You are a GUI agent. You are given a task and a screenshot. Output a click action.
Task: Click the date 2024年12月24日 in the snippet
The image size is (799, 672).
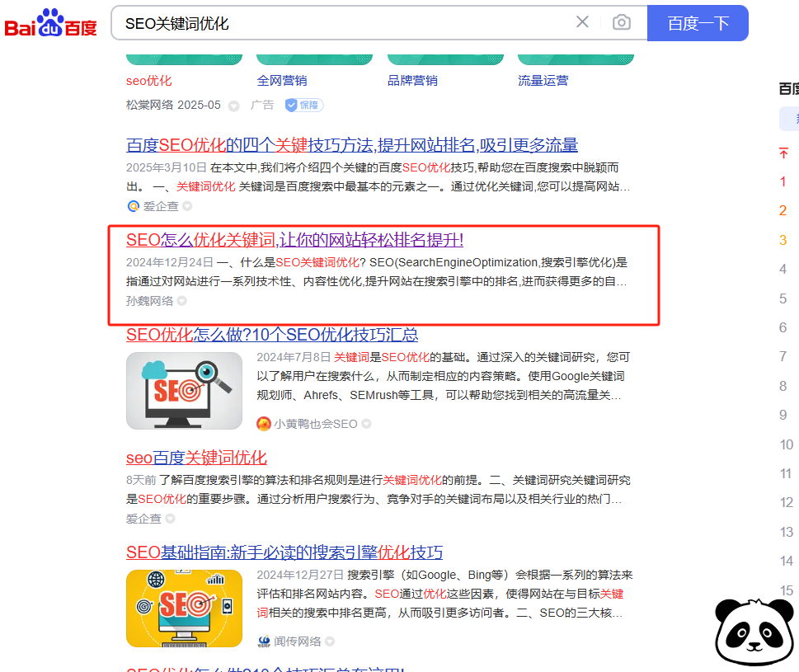point(170,262)
